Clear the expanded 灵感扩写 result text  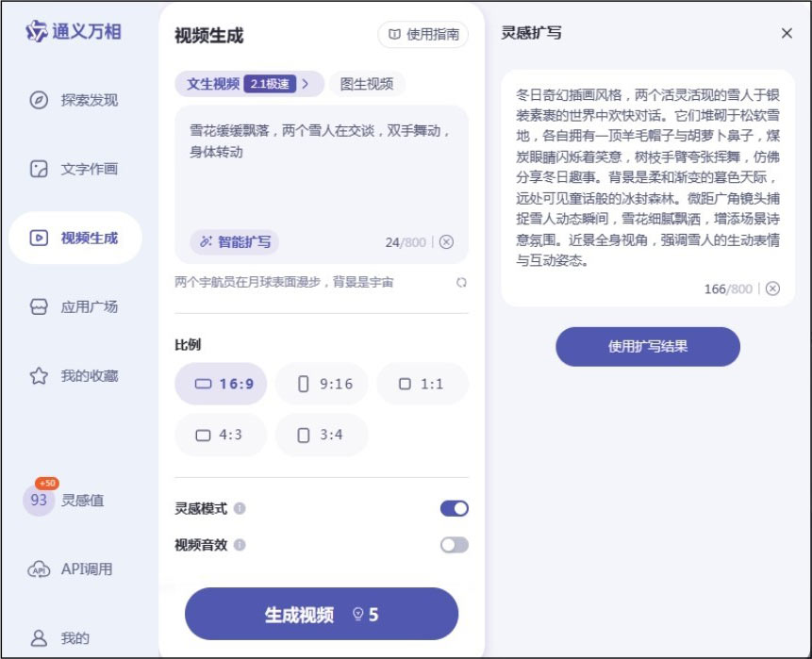click(x=773, y=288)
